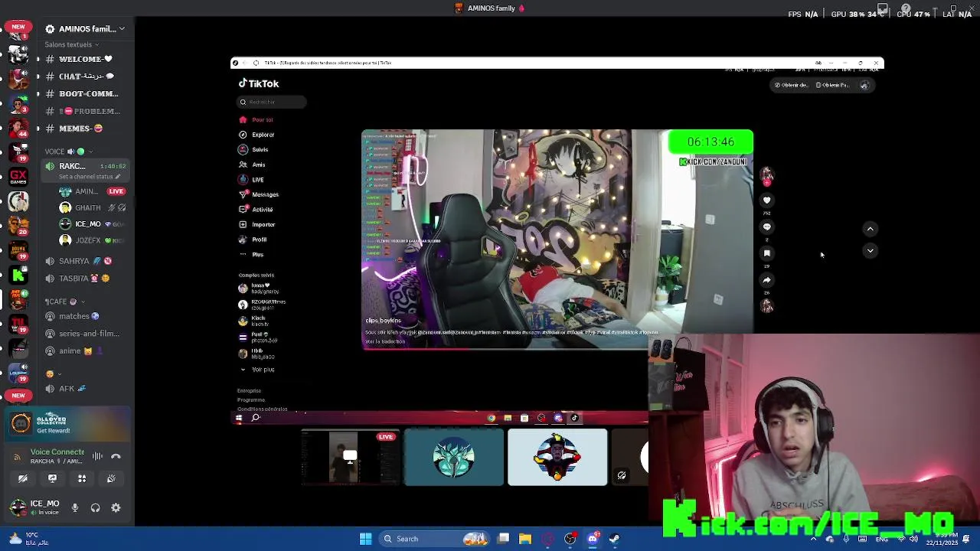The height and width of the screenshot is (551, 980).
Task: Edit channel status pencil icon
Action: [117, 177]
